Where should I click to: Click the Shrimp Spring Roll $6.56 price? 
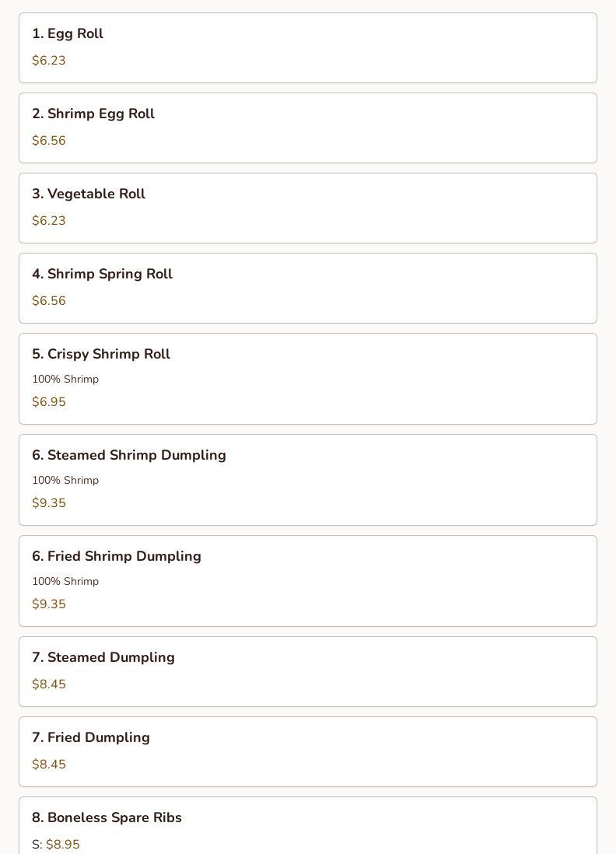[x=49, y=301]
